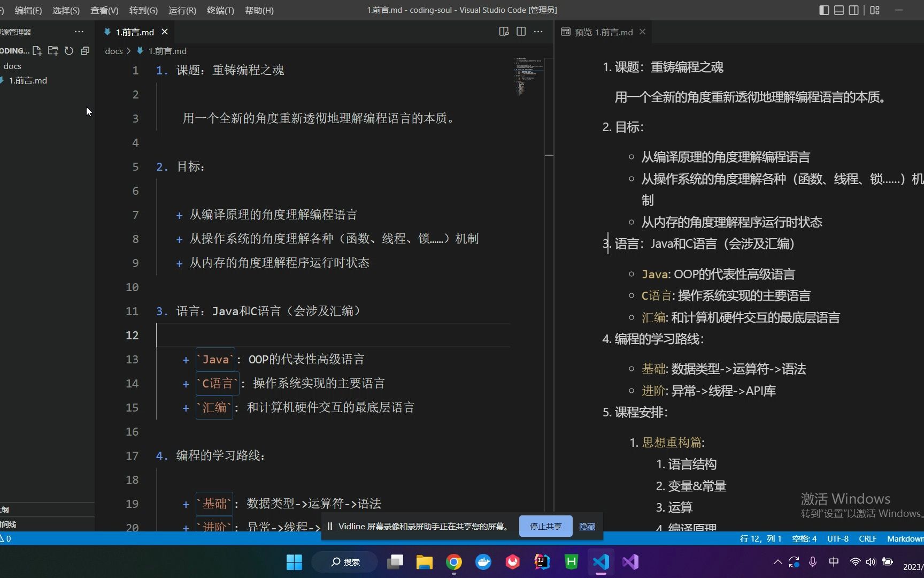Click line number 12 in gutter
Image resolution: width=924 pixels, height=578 pixels.
[x=132, y=335]
